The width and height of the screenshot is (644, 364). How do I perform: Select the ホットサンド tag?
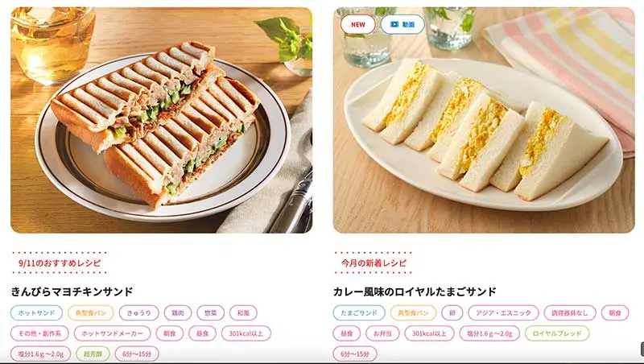coord(36,312)
